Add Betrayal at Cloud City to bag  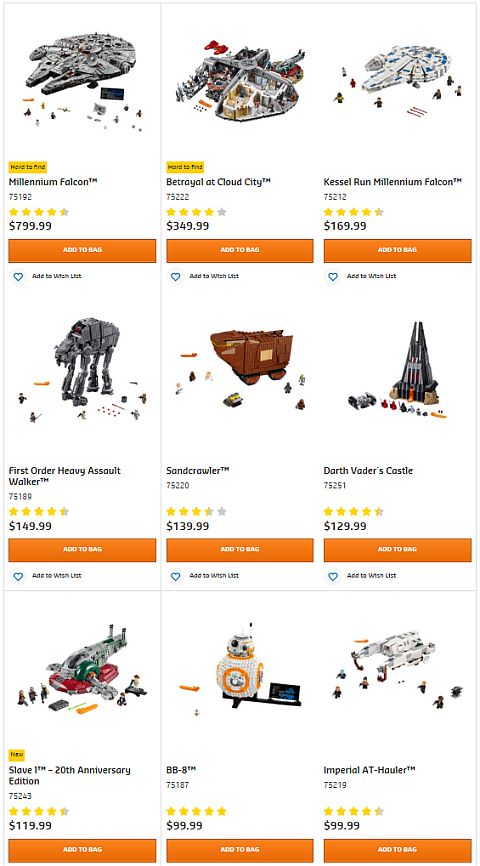pyautogui.click(x=240, y=250)
